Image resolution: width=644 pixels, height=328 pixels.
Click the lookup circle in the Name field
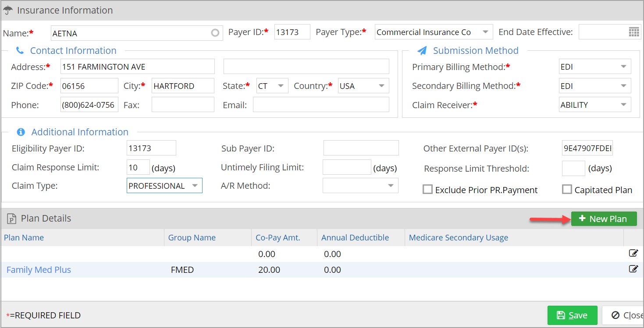click(215, 33)
